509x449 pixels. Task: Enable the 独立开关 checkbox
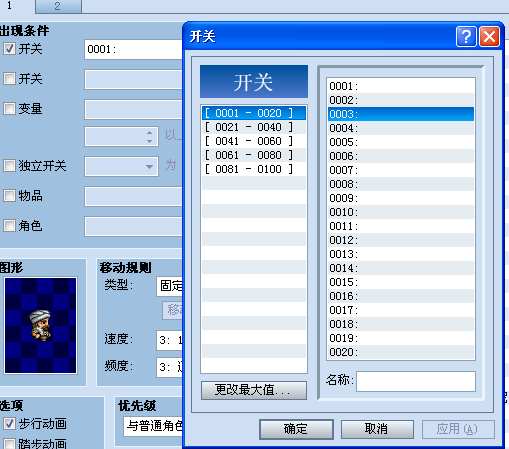[x=9, y=165]
